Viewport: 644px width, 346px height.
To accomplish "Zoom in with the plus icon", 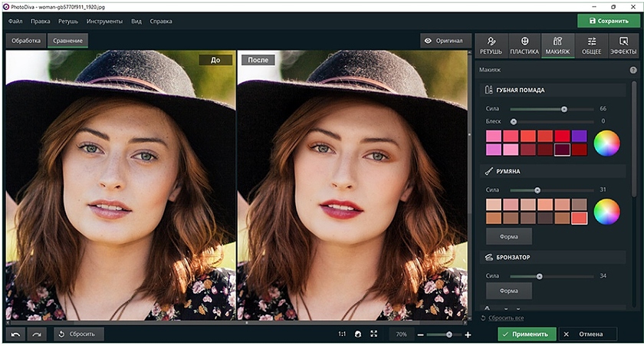I will click(468, 334).
